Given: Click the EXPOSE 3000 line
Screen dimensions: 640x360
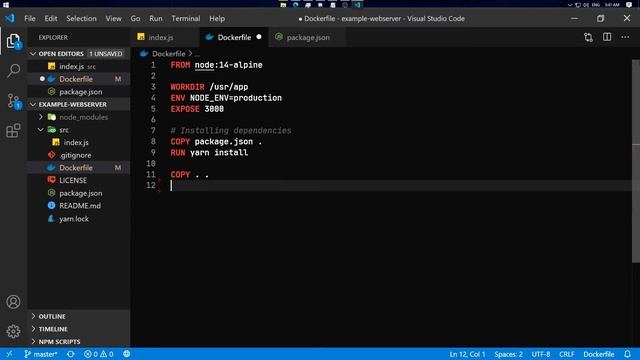Looking at the screenshot, I should tap(197, 109).
